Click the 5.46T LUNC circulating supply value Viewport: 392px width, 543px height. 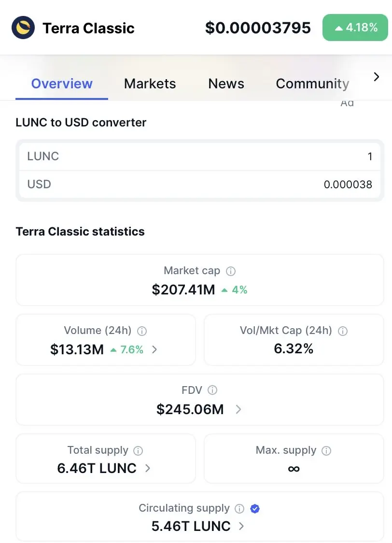pos(191,526)
